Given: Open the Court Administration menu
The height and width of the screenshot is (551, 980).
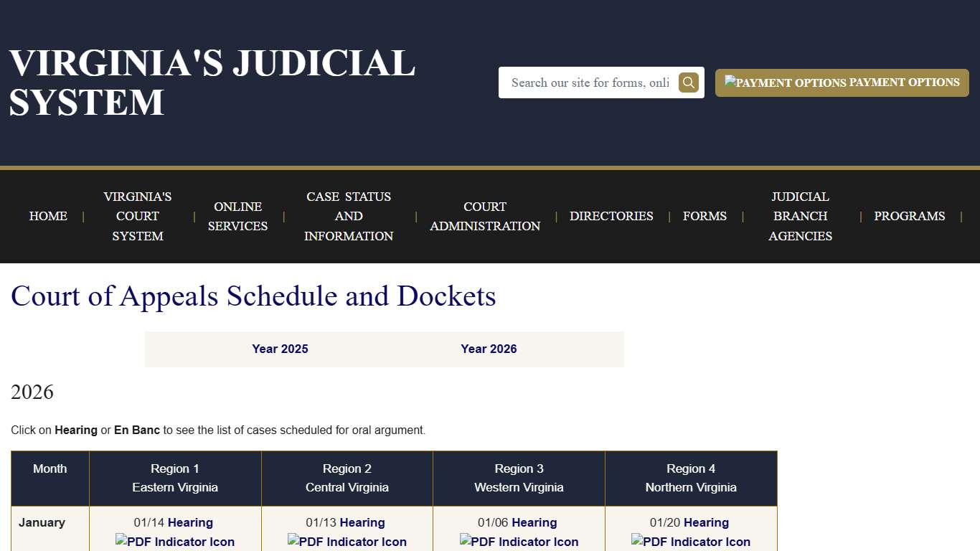Looking at the screenshot, I should click(485, 216).
